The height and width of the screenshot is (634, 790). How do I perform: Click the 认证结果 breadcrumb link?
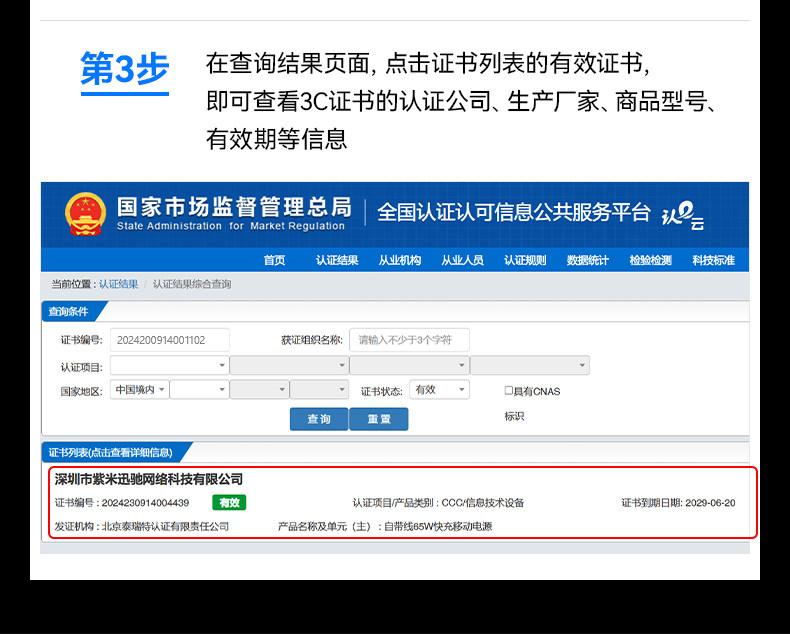[x=118, y=284]
